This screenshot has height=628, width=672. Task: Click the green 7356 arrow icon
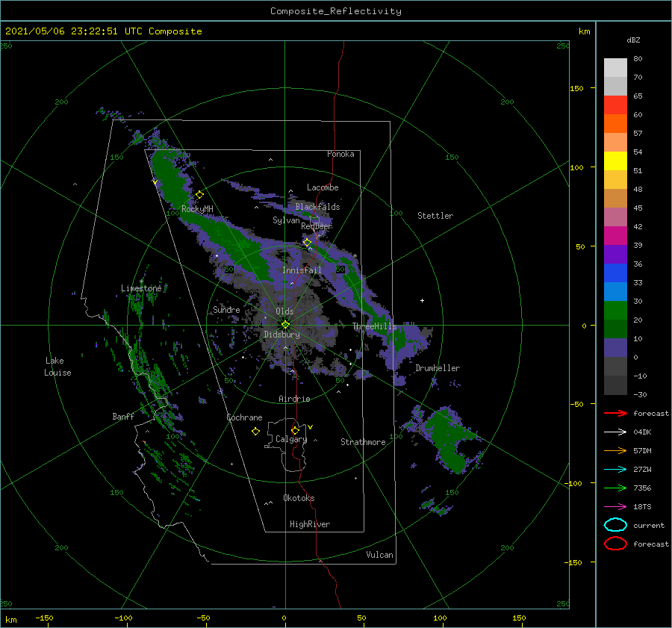pos(615,488)
